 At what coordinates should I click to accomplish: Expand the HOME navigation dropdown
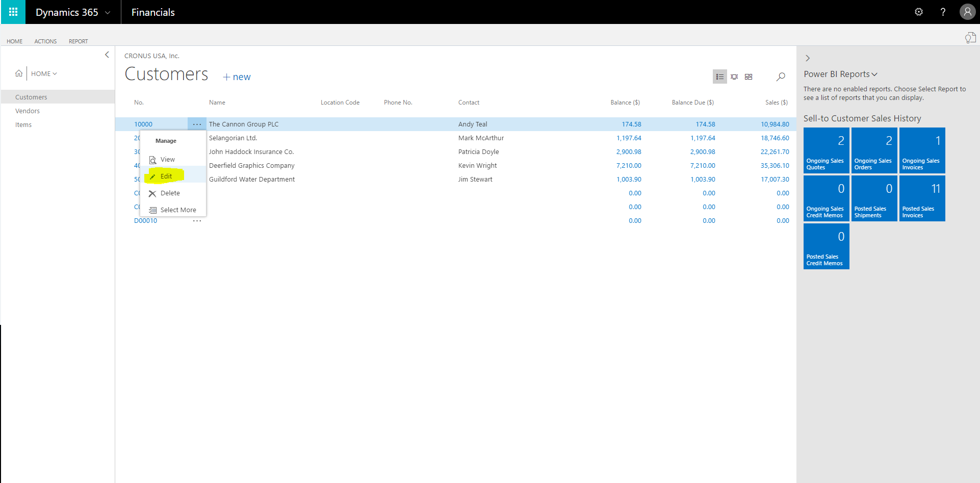(44, 73)
